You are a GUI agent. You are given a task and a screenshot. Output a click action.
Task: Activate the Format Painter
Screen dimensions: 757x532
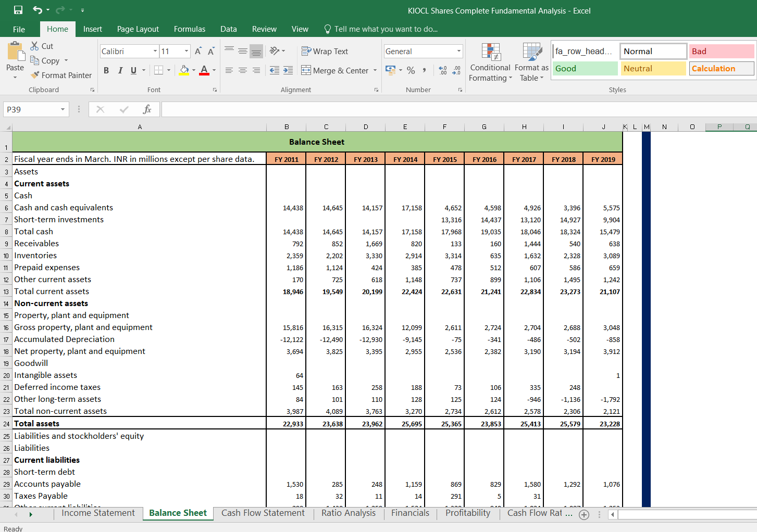point(61,75)
